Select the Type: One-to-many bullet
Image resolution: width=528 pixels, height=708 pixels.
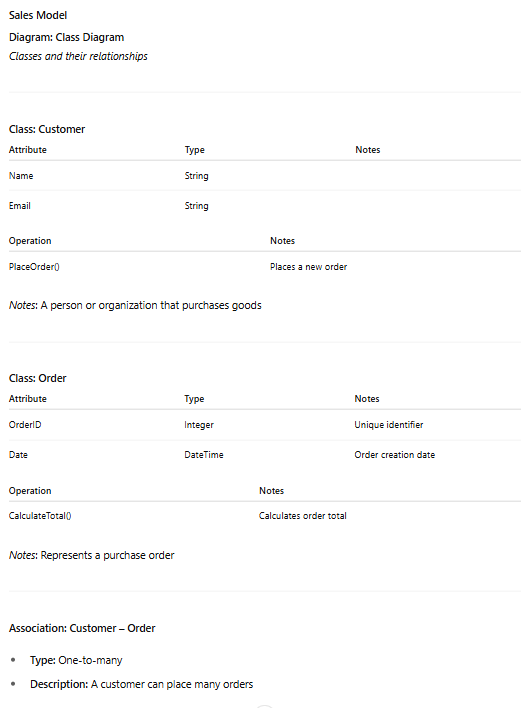76,660
